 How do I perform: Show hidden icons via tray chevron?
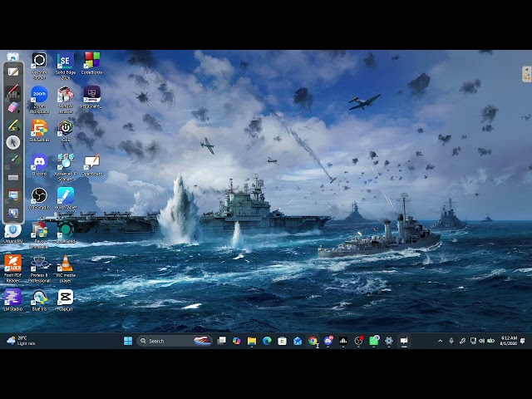click(x=440, y=341)
